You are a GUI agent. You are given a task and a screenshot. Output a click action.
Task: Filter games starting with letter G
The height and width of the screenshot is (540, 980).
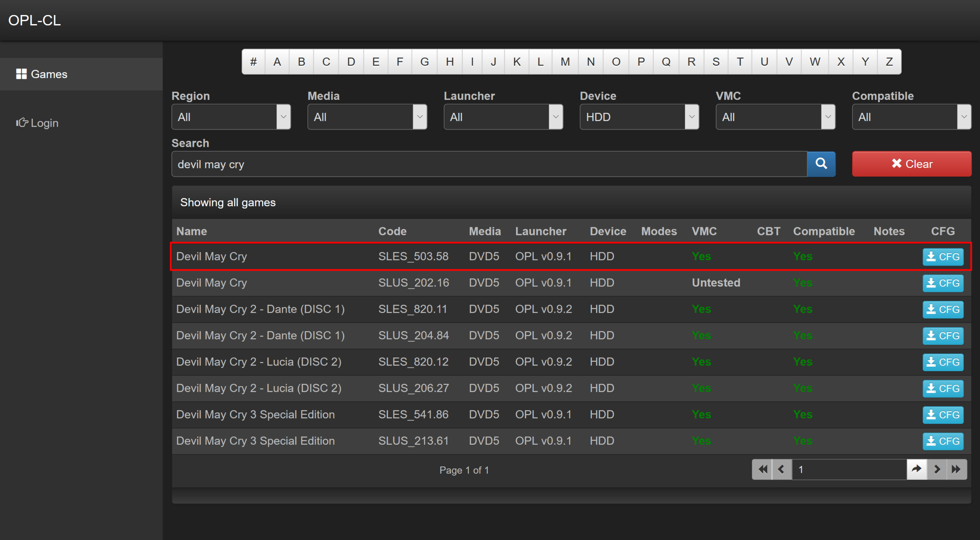pyautogui.click(x=425, y=62)
